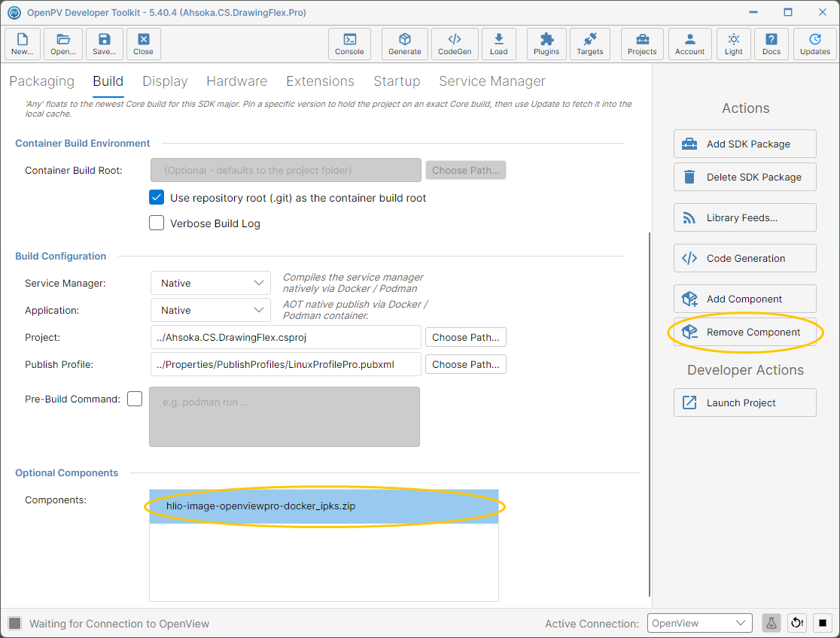The height and width of the screenshot is (638, 840).
Task: Tick the Pre-Build Command checkbox
Action: coord(135,399)
